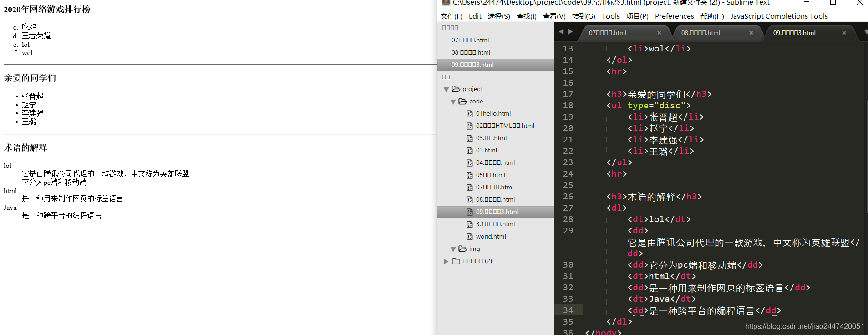868x335 pixels.
Task: Open the 转到(G) menu
Action: click(x=584, y=16)
